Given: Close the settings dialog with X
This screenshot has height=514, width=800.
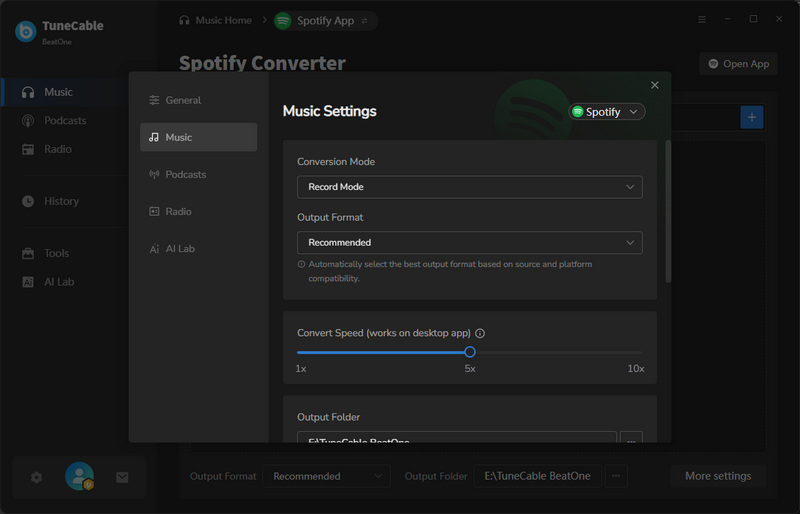Looking at the screenshot, I should pyautogui.click(x=655, y=86).
